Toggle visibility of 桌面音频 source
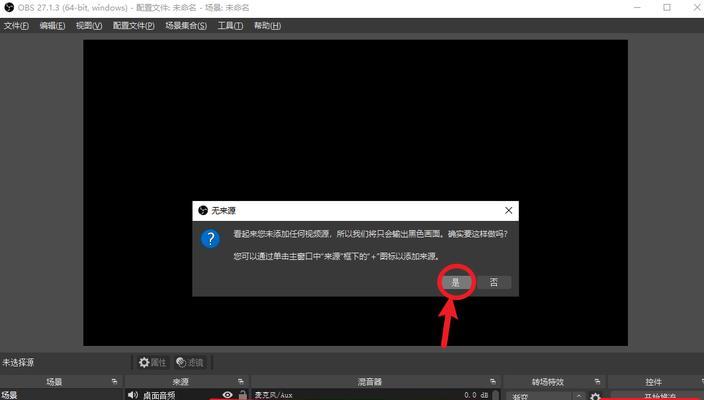The width and height of the screenshot is (704, 400). tap(228, 395)
